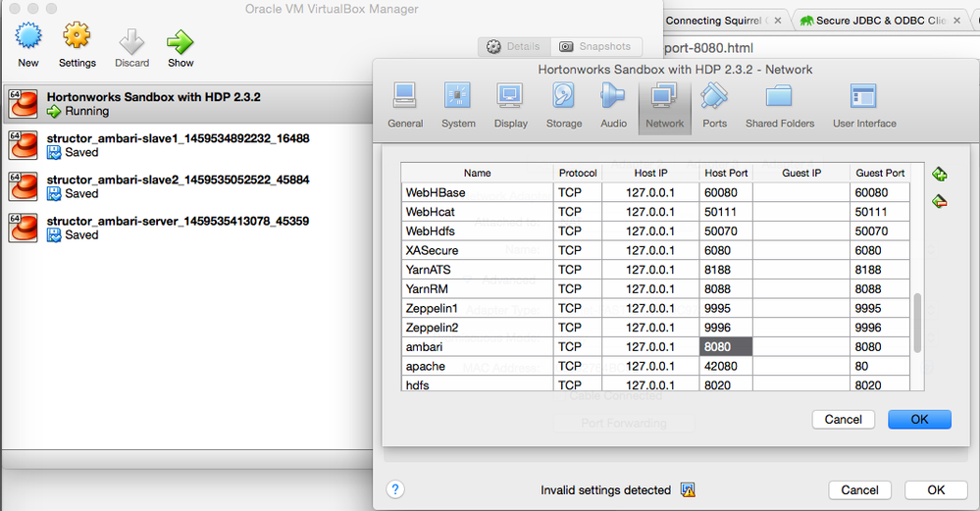
Task: Click the port rules table scrollbar
Action: pos(917,324)
